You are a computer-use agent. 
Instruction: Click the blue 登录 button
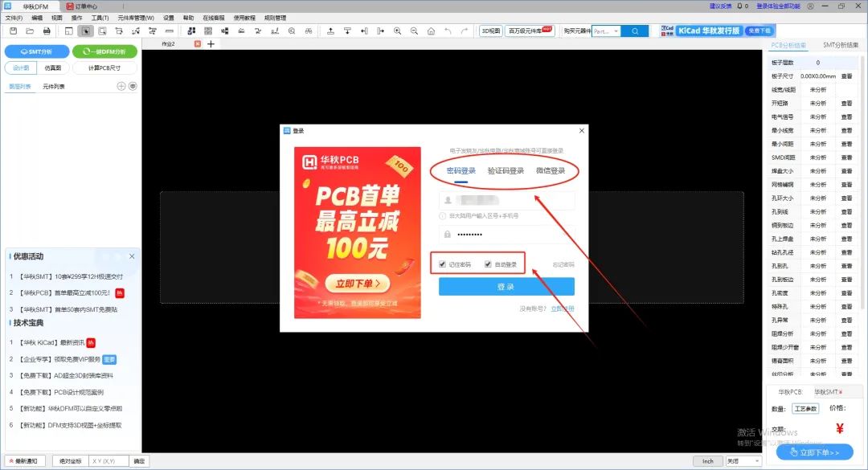(x=506, y=287)
